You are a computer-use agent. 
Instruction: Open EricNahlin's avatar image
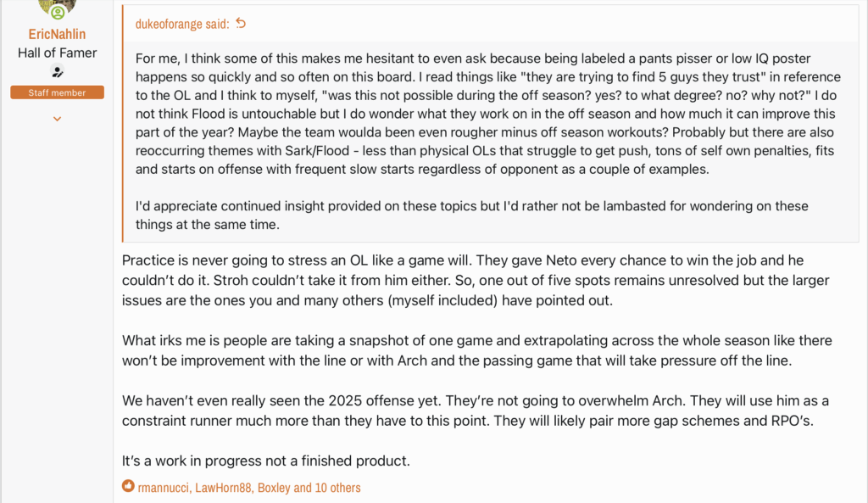(x=57, y=8)
